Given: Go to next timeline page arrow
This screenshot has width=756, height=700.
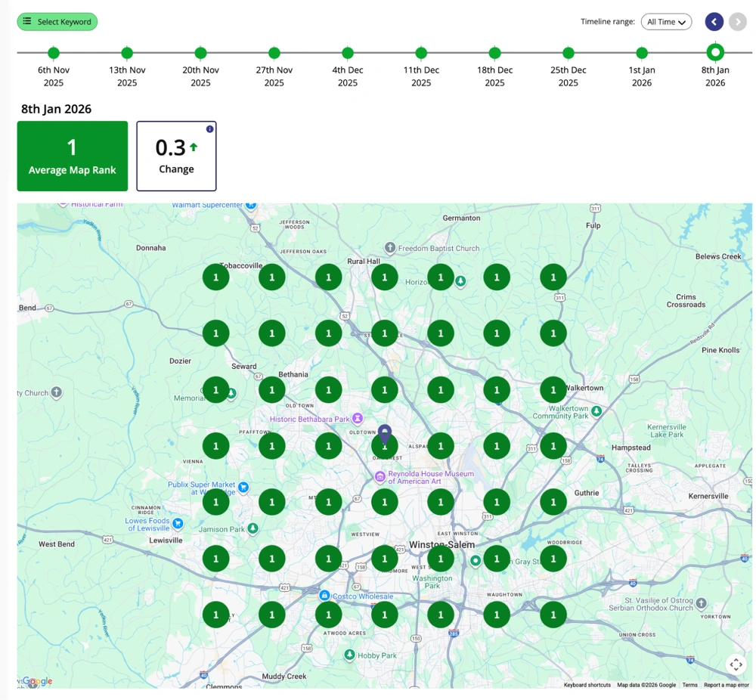Looking at the screenshot, I should click(x=738, y=22).
